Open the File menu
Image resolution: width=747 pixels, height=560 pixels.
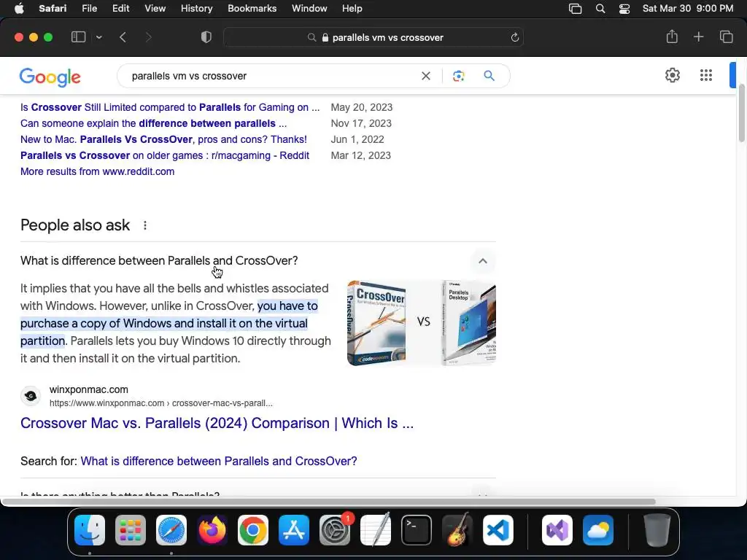89,9
